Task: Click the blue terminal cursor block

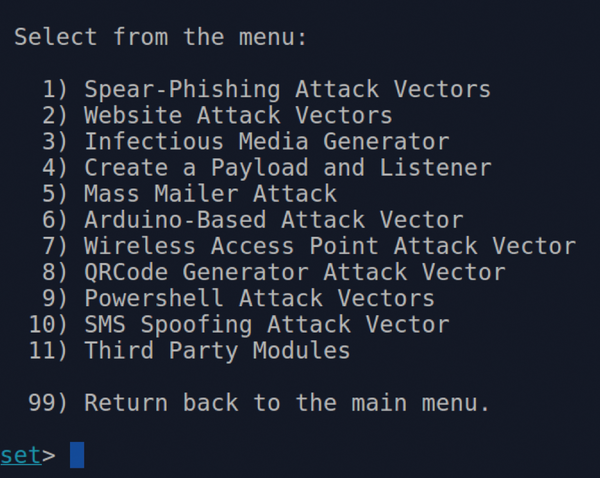Action: (77, 455)
